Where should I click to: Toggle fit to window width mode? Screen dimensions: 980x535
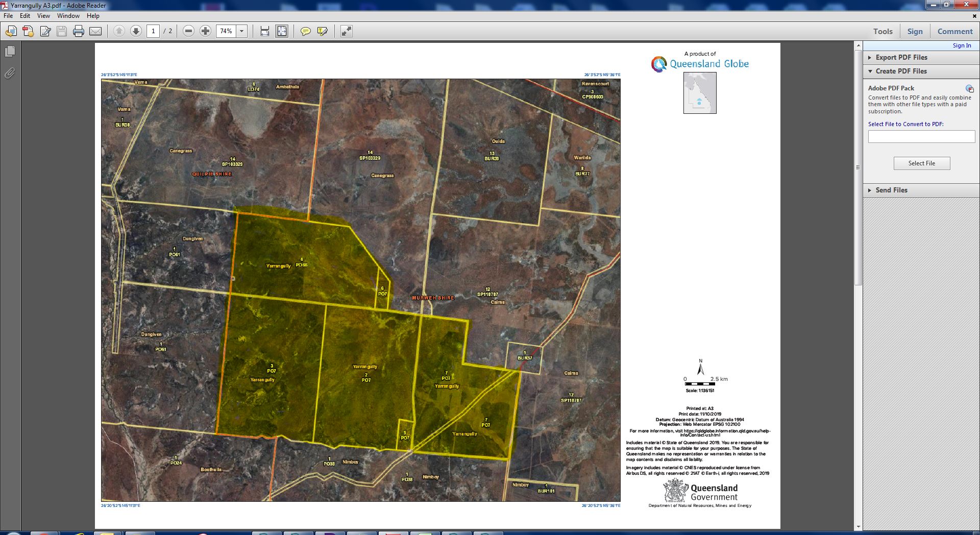(264, 31)
